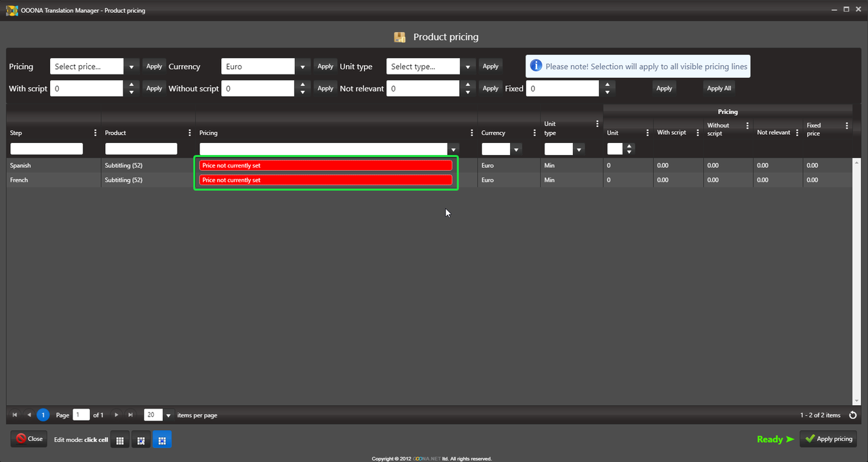868x462 pixels.
Task: Open the With script column menu
Action: (698, 133)
